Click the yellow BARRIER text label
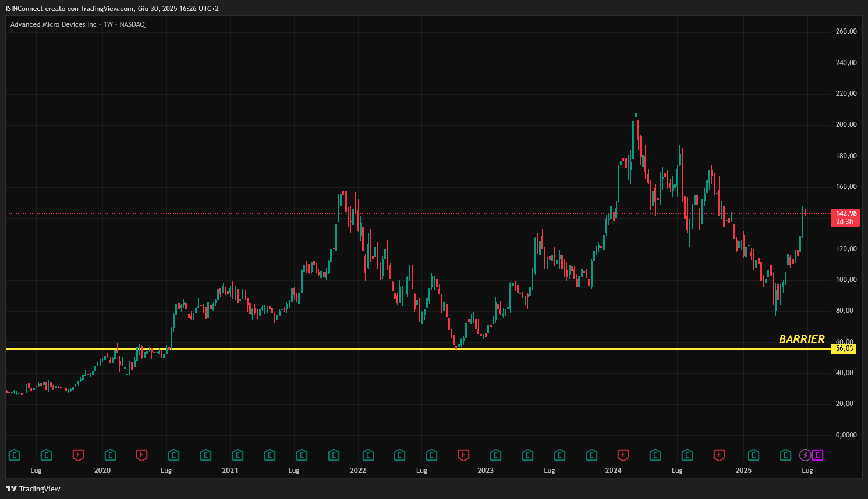868x499 pixels. click(x=802, y=339)
